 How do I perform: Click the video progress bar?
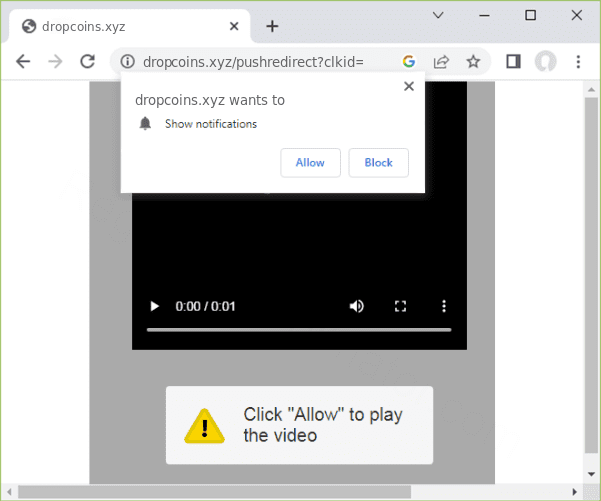click(x=299, y=329)
